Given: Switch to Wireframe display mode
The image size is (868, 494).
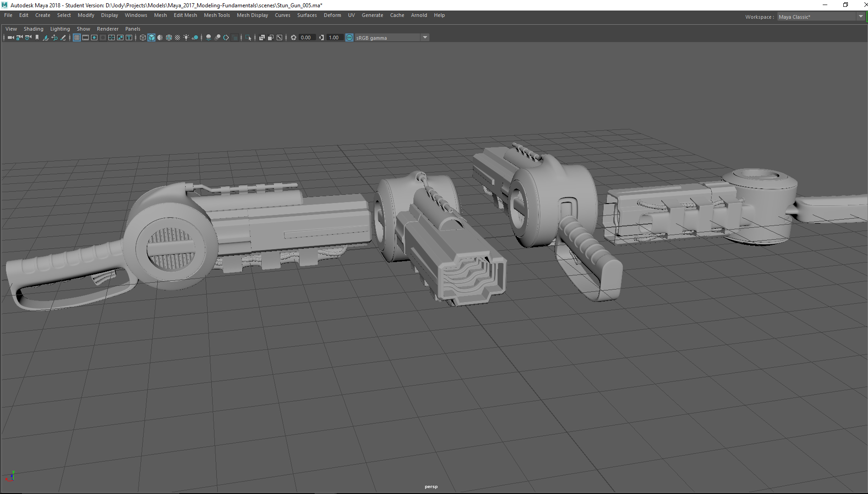Looking at the screenshot, I should pyautogui.click(x=143, y=38).
